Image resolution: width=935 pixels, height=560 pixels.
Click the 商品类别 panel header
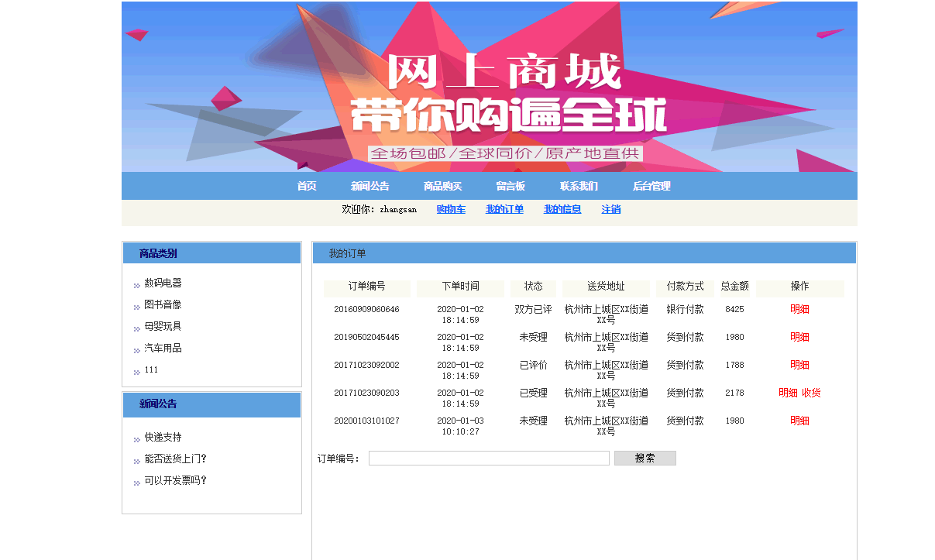(211, 253)
